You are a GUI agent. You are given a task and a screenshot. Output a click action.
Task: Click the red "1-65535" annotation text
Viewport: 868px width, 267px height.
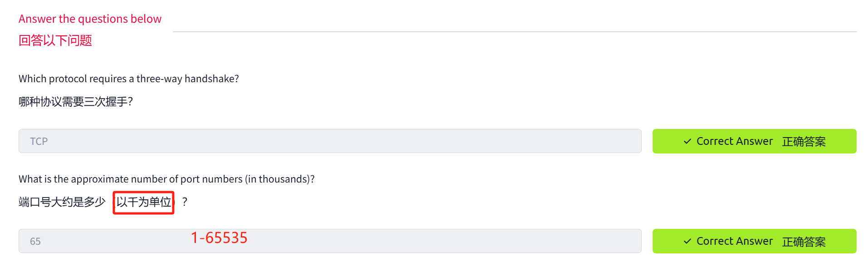tap(219, 237)
